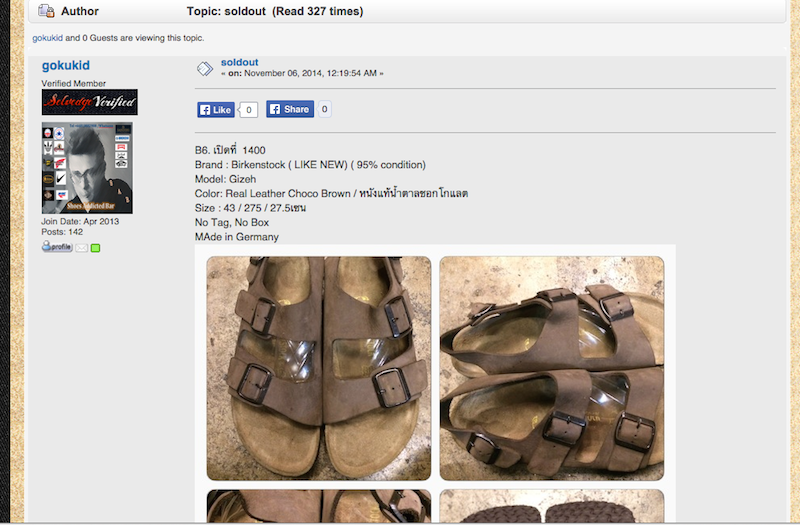800x525 pixels.
Task: Share the post on Facebook
Action: coord(290,109)
